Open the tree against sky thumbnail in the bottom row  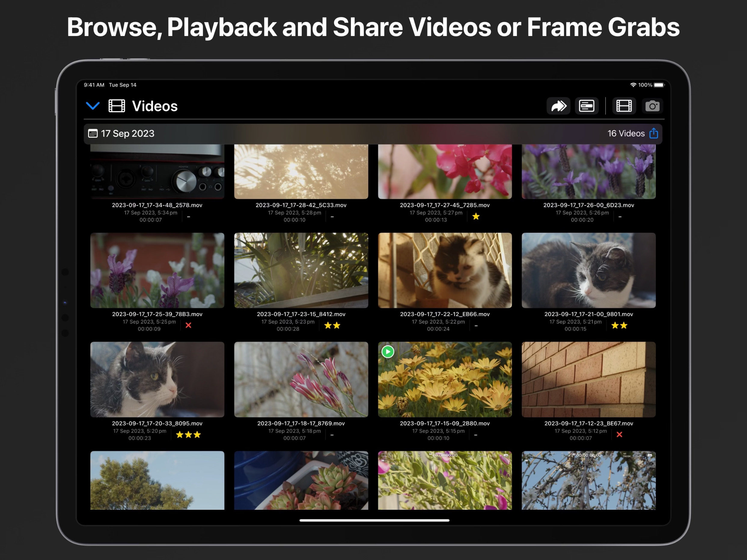click(x=157, y=480)
